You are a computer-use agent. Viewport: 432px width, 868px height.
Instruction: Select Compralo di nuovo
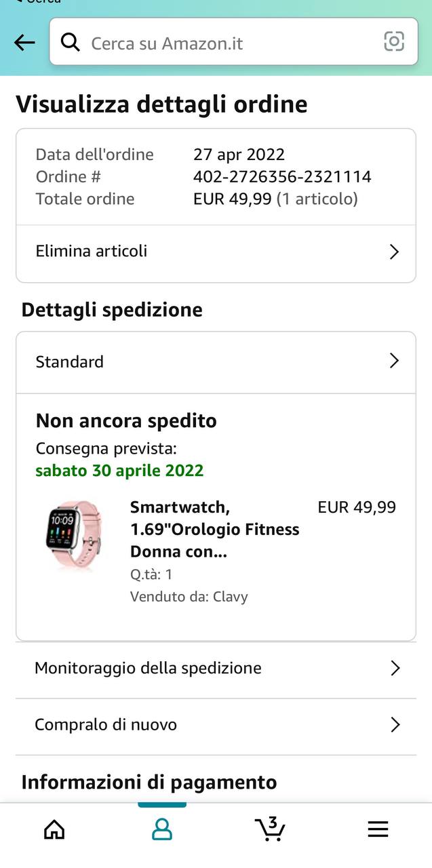pos(106,724)
